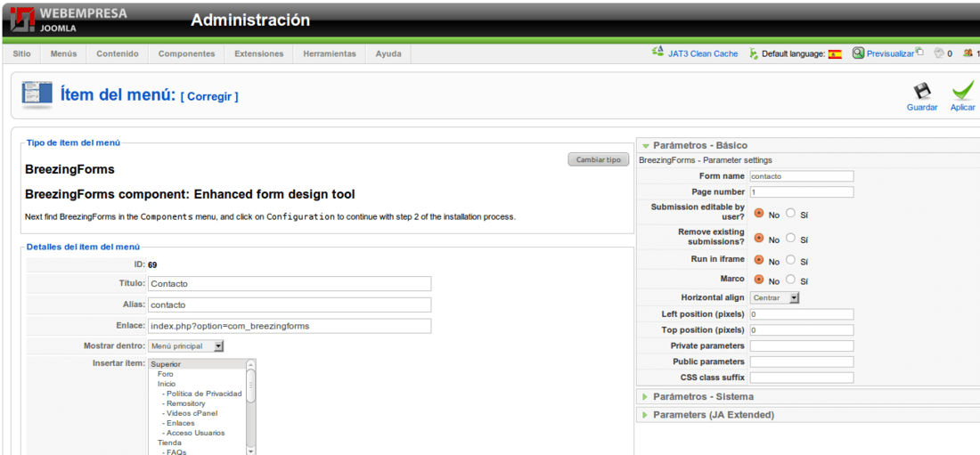Click the logged-in users icon

(968, 53)
